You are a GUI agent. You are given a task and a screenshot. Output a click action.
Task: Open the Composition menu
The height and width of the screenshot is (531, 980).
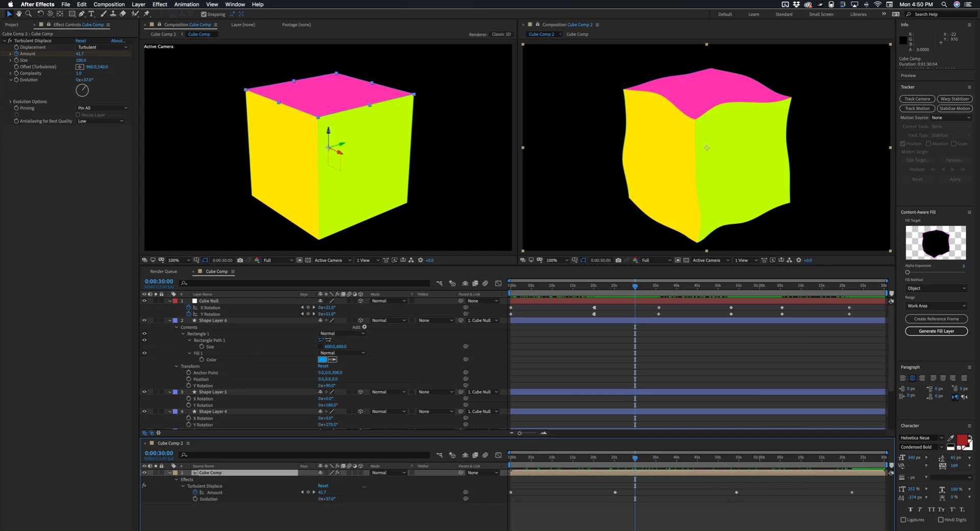109,4
